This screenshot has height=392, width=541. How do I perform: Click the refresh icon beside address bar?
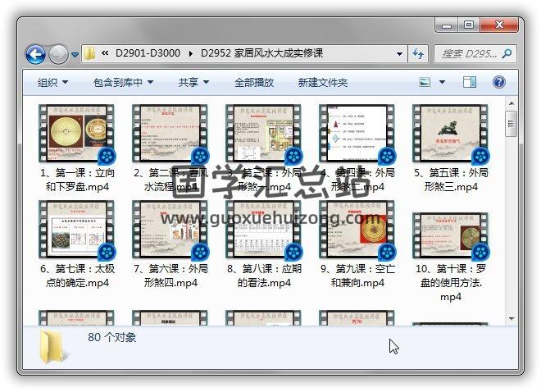418,54
